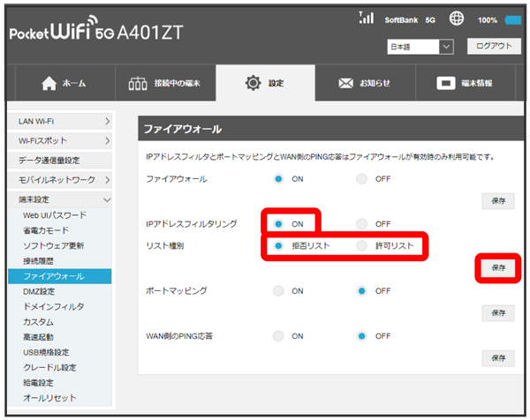This screenshot has height=420, width=530.
Task: Click the battery status icon
Action: click(512, 19)
